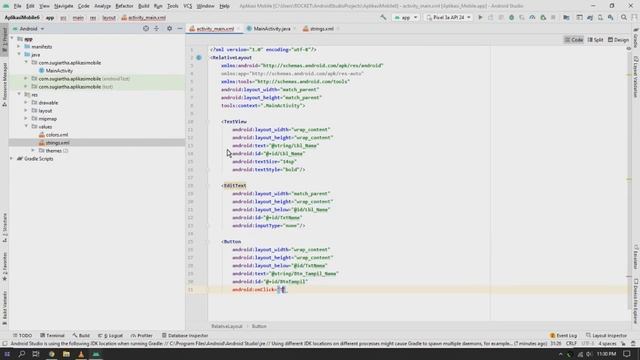
Task: Open Project Structure folder icon in toolbar
Action: pos(566,18)
